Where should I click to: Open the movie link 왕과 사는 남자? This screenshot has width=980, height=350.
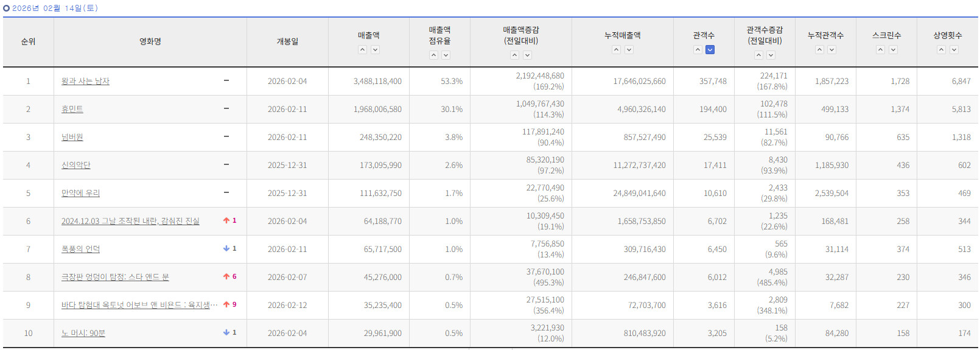click(x=85, y=81)
